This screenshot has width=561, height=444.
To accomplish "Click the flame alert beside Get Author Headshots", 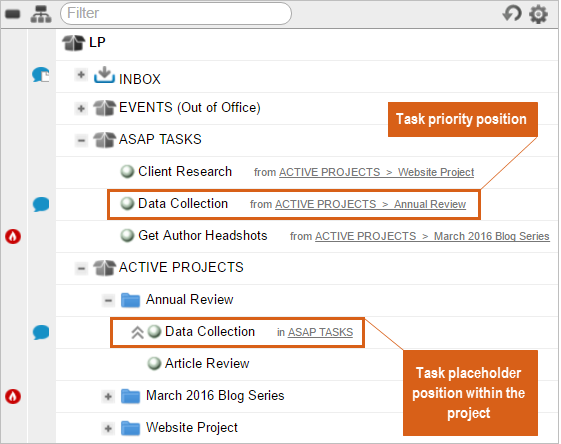I will click(x=13, y=236).
